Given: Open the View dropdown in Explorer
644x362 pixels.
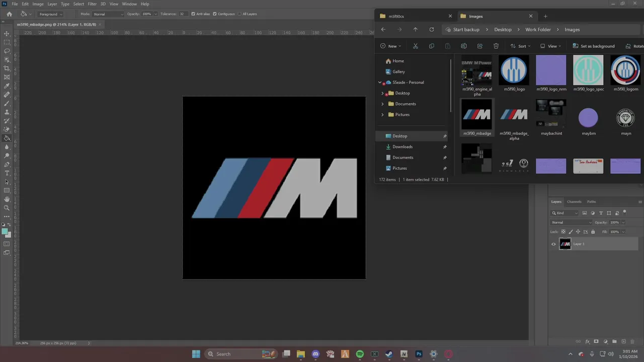Looking at the screenshot, I should tap(550, 46).
